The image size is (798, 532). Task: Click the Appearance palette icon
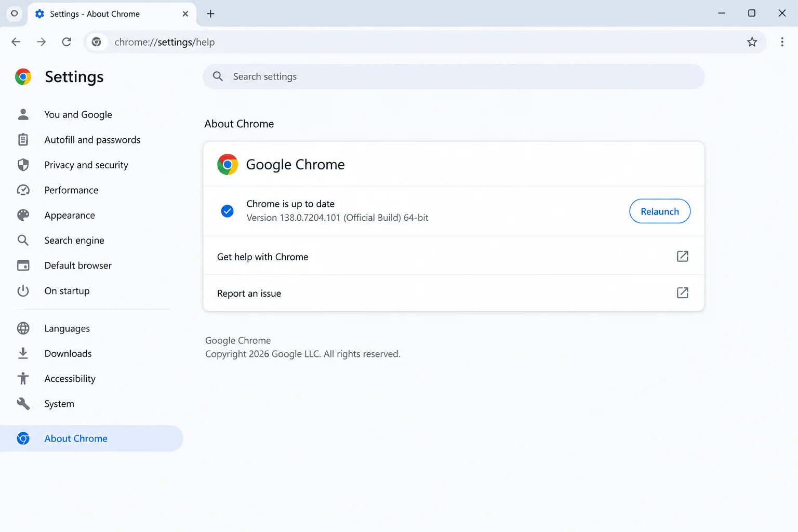pos(23,215)
